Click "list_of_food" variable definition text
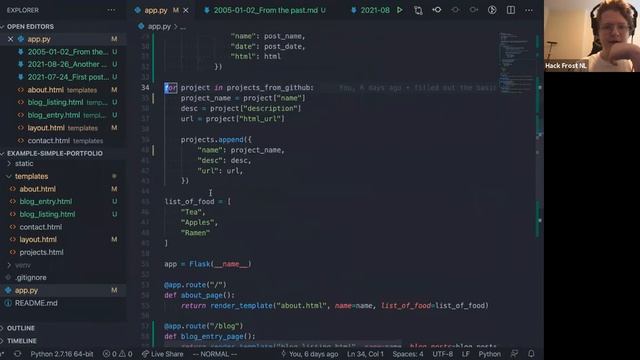 point(189,202)
